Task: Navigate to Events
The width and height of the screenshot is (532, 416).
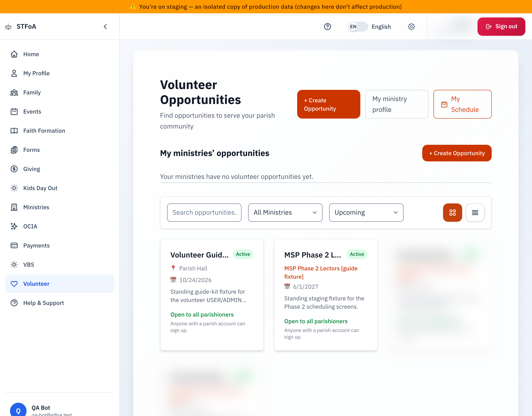Action: [59, 111]
